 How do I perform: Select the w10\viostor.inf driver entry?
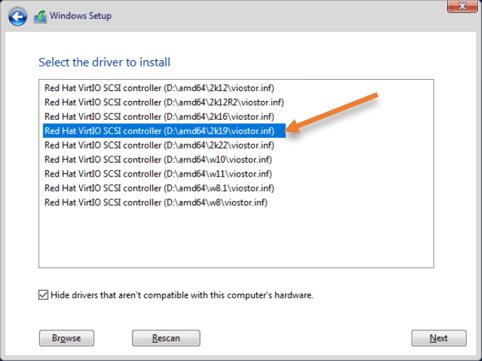click(158, 160)
